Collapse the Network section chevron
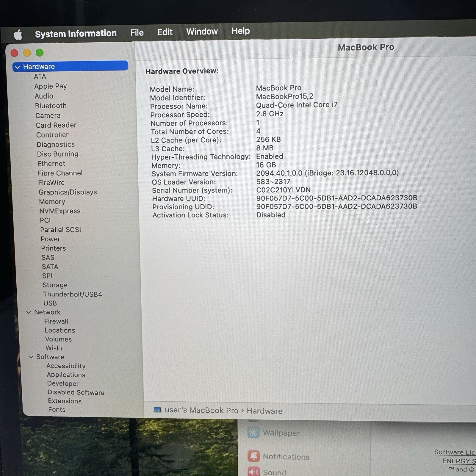This screenshot has width=476, height=476. (x=29, y=312)
